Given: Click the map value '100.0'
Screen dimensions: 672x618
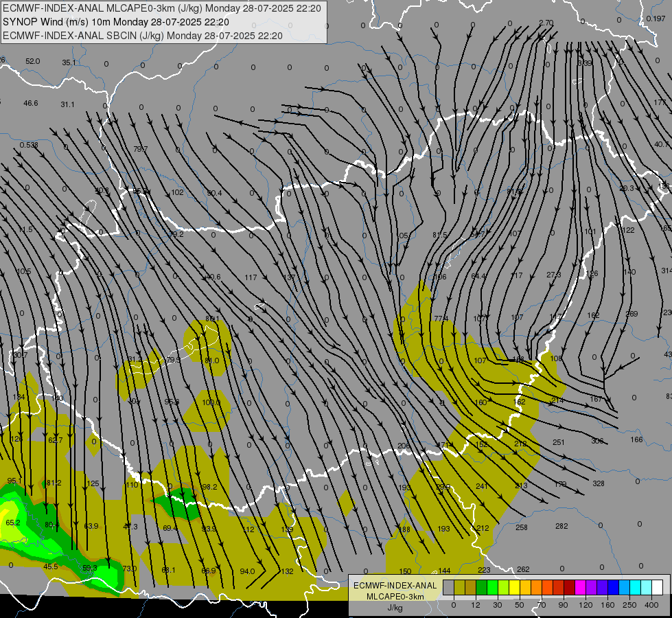Looking at the screenshot, I should click(211, 402).
